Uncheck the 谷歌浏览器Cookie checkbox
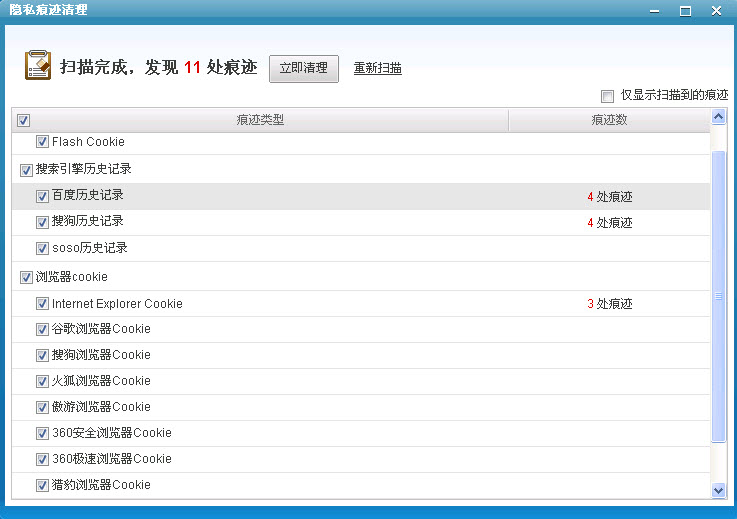Screen dimensions: 737x519 (42, 329)
